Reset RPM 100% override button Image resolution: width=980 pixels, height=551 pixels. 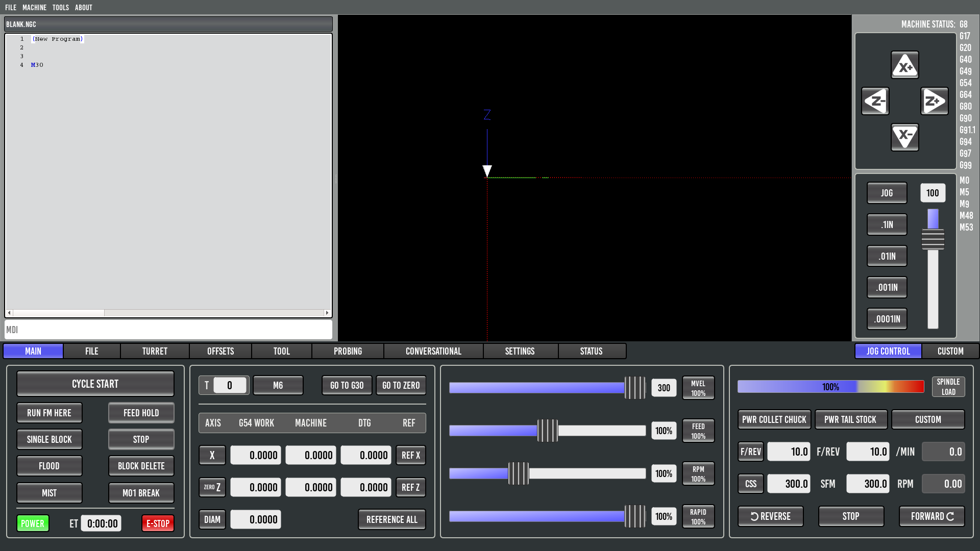coord(698,474)
